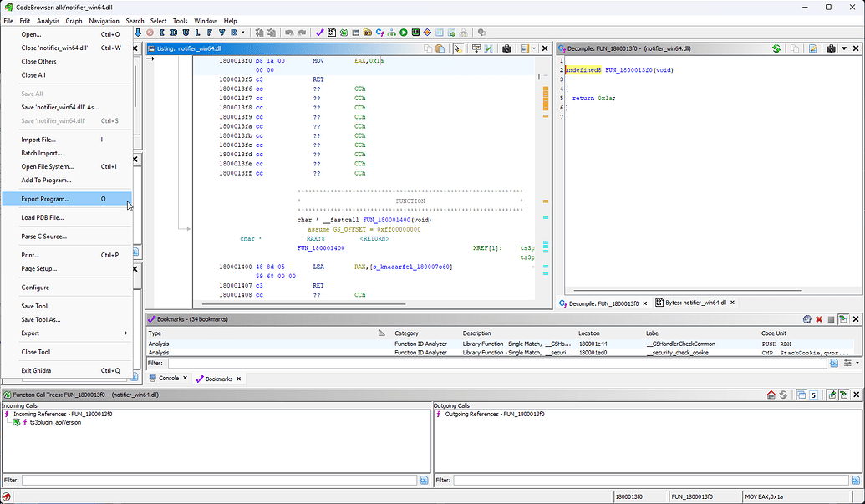Image resolution: width=865 pixels, height=504 pixels.
Task: Snapshot the Listing view with its camera icon
Action: click(x=506, y=48)
